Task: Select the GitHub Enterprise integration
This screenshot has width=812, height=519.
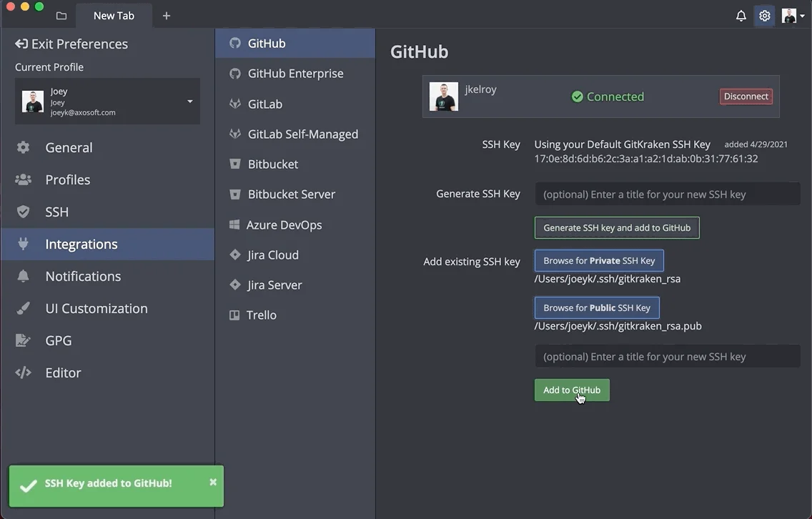Action: [x=295, y=74]
